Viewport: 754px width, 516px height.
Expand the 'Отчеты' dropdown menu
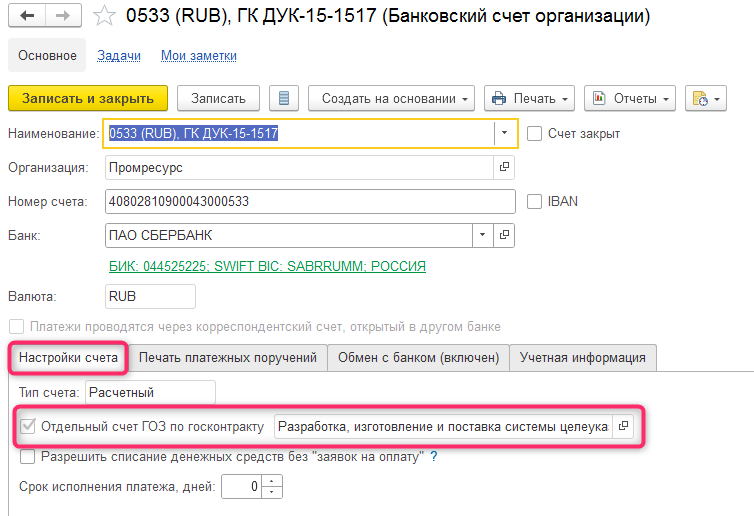tap(631, 98)
